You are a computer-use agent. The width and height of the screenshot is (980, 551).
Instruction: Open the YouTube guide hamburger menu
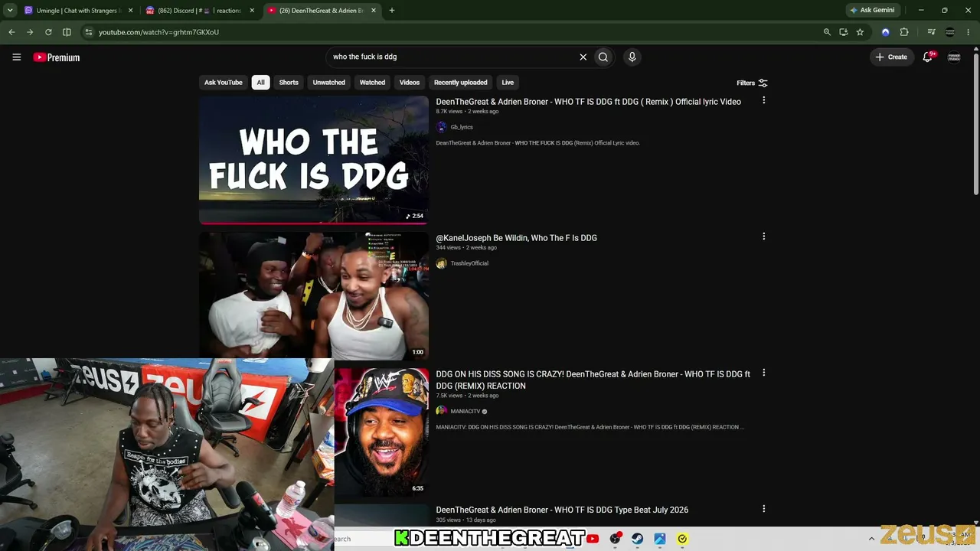(x=16, y=57)
